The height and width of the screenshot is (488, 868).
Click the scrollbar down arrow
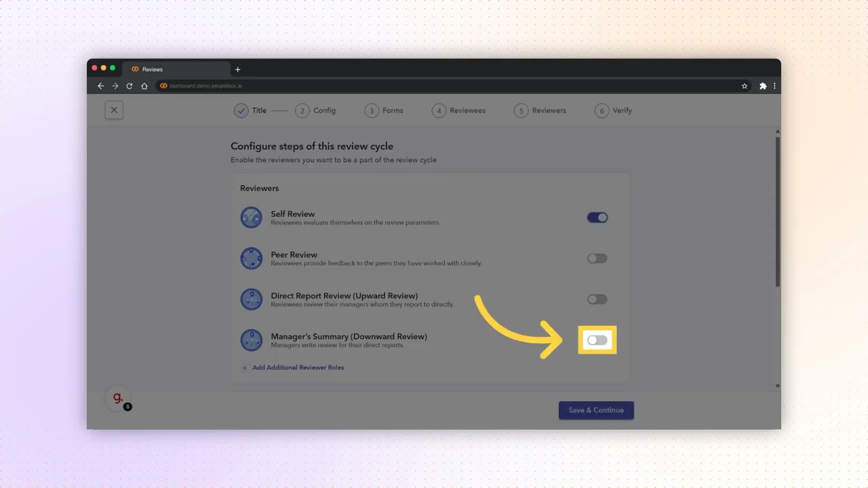click(x=778, y=386)
